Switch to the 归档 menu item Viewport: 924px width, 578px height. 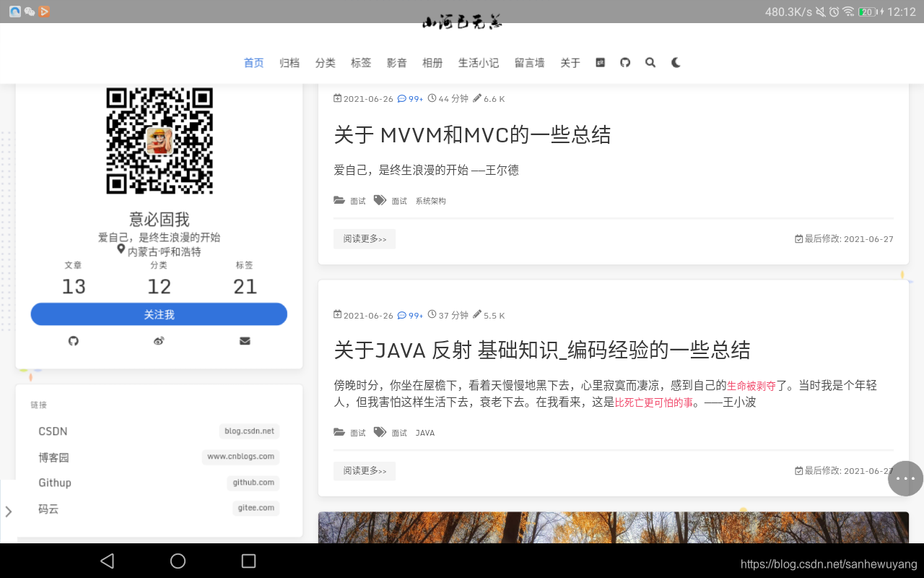click(x=289, y=63)
